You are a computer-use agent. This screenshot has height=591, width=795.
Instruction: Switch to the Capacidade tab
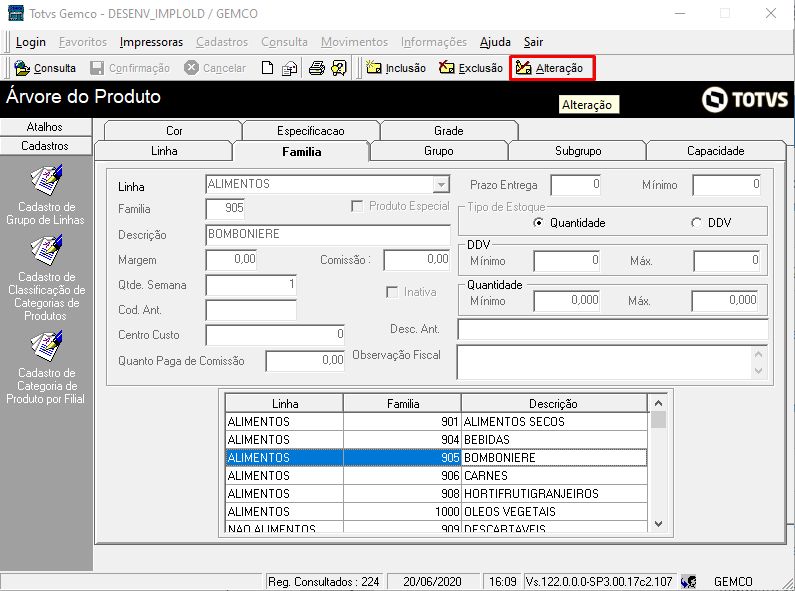point(715,151)
